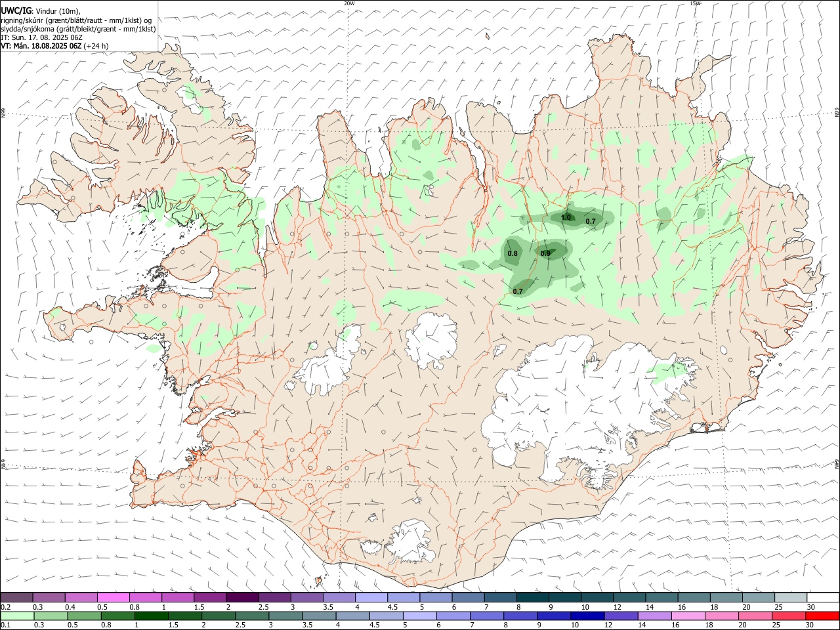
Task: Select the palest green 0.1 rain swatch
Action: tap(17, 616)
